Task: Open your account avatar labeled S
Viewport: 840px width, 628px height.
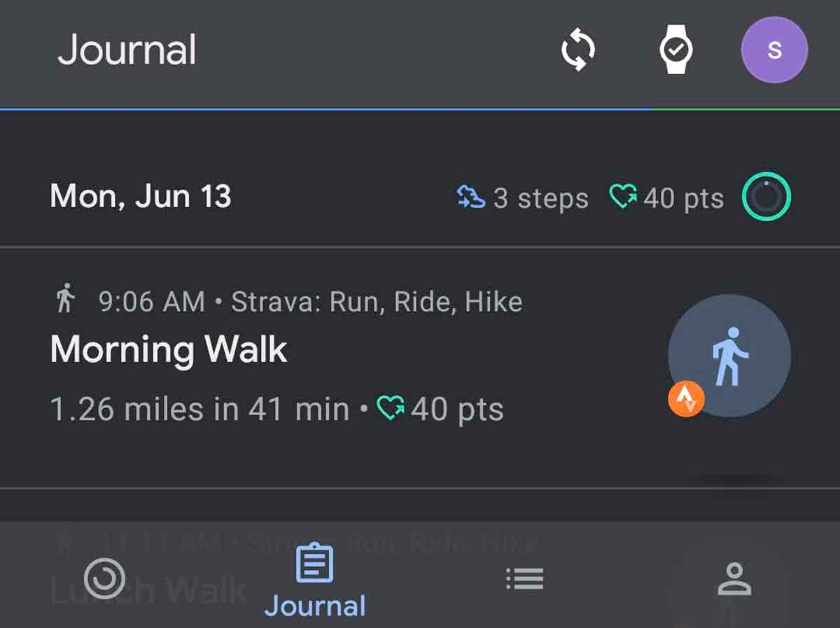Action: pos(774,48)
